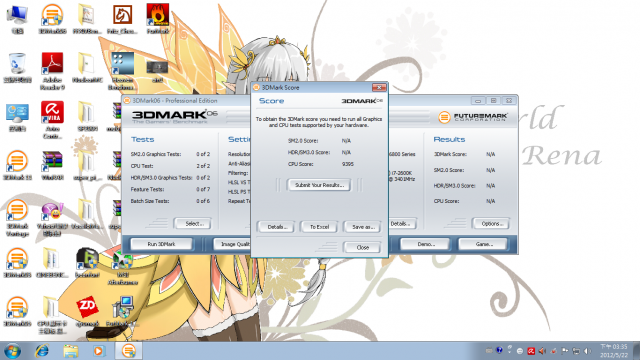The image size is (640, 360).
Task: Open network icon in system tray
Action: [x=576, y=351]
